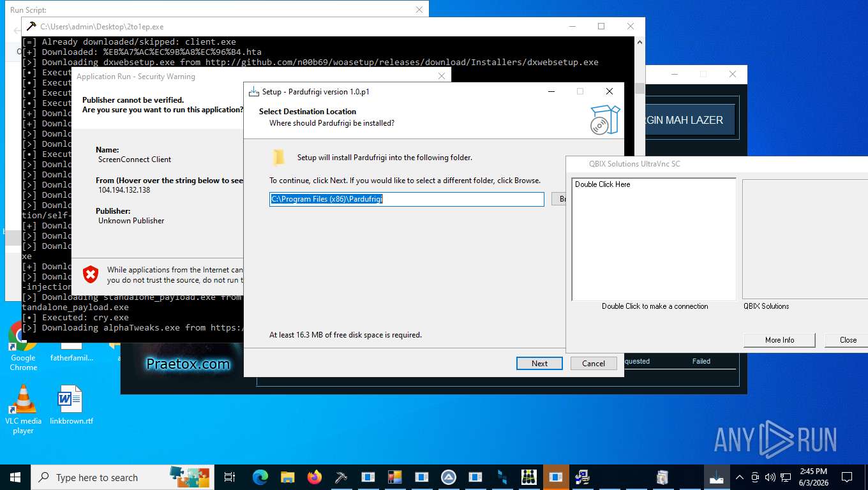Click the setup installer icon in title bar
The height and width of the screenshot is (490, 868).
pos(253,91)
